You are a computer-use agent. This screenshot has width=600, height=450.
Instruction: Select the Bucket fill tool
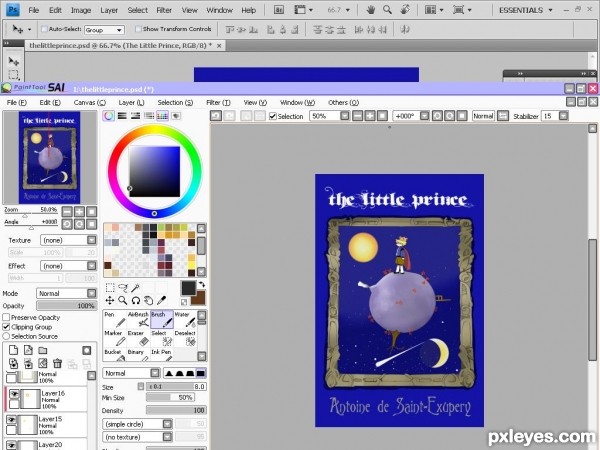click(x=115, y=355)
